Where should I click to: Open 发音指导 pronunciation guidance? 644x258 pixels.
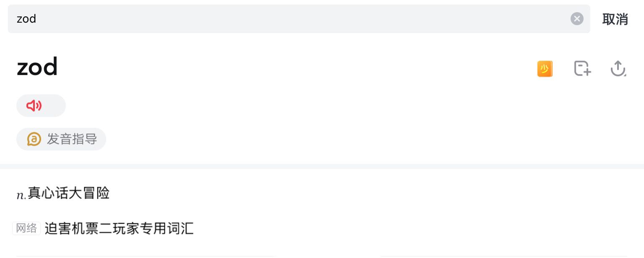71,139
